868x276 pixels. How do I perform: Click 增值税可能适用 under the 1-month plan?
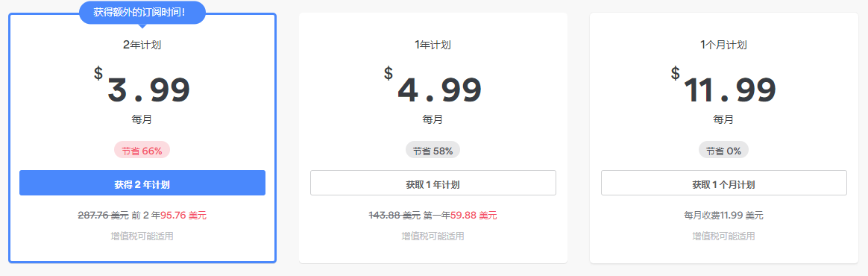click(x=723, y=236)
